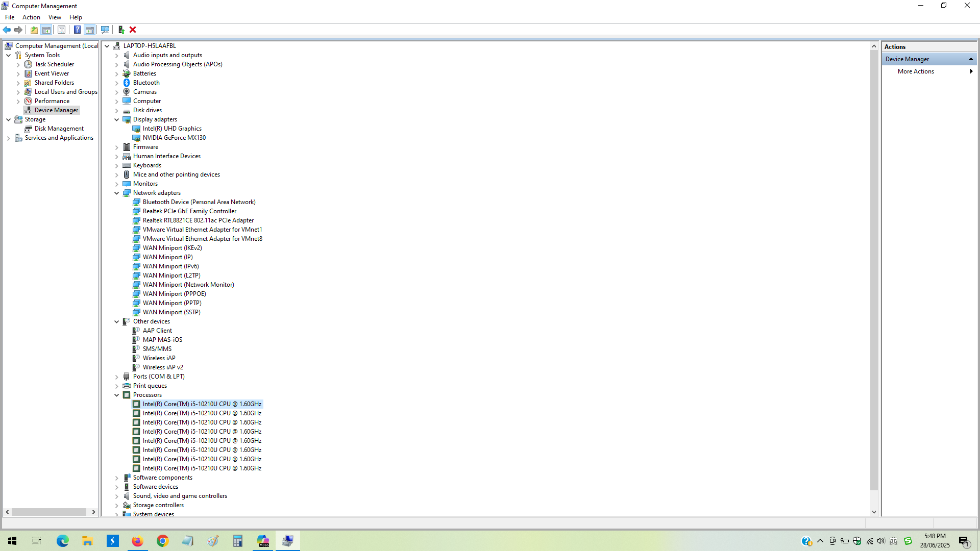Click Mice and other pointing devices icon
980x551 pixels.
pos(127,174)
